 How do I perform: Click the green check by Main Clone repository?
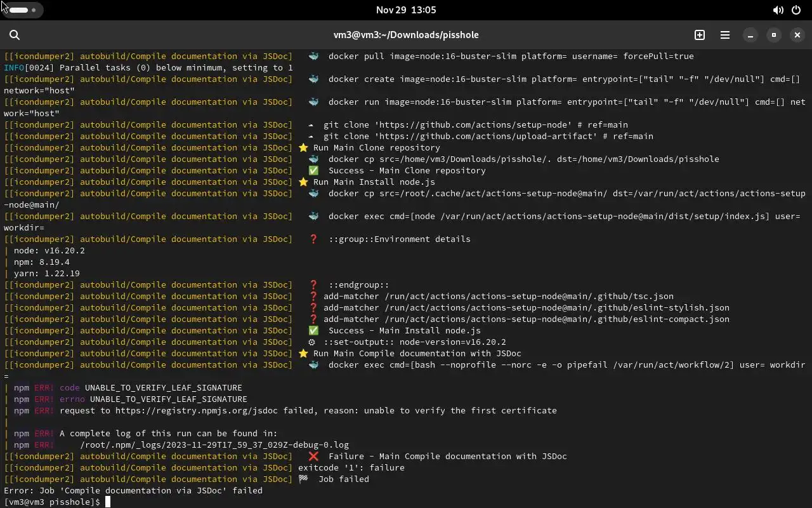click(313, 170)
